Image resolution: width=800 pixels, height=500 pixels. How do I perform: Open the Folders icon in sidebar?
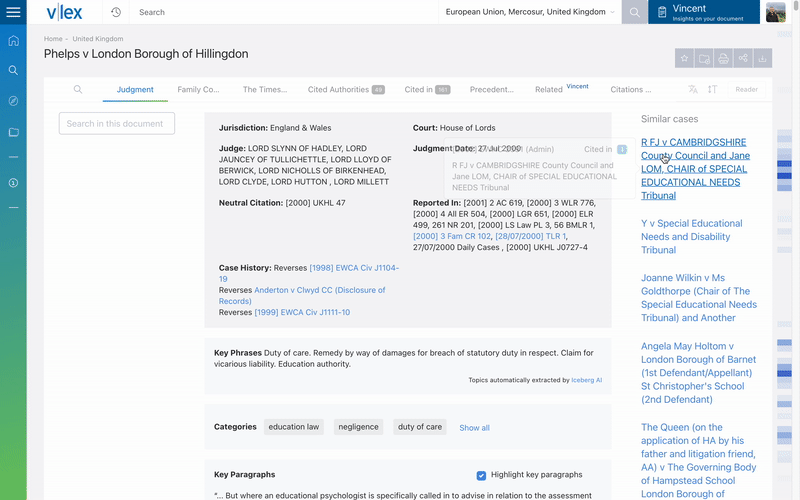[13, 132]
